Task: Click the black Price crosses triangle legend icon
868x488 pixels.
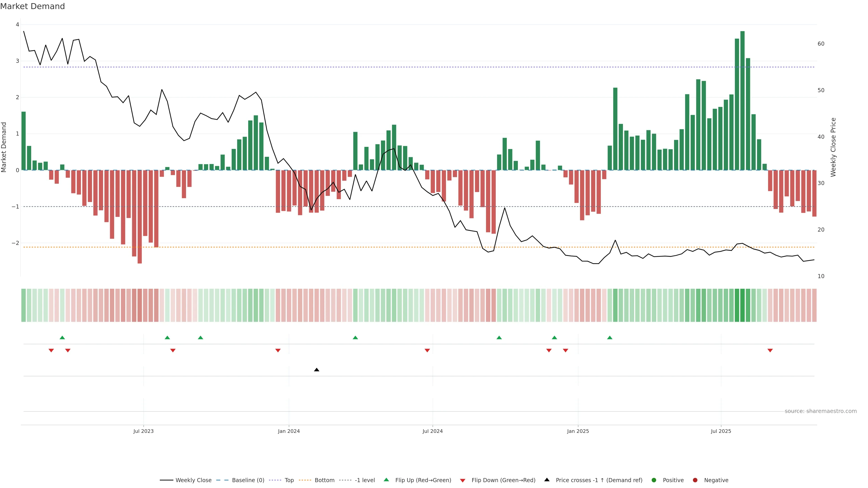Action: [x=547, y=480]
